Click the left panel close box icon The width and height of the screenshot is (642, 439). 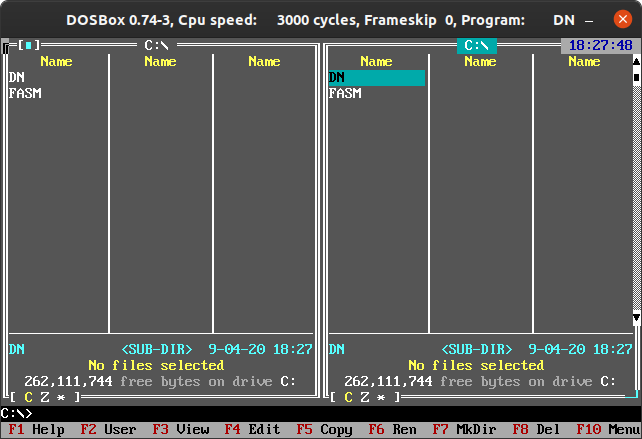click(28, 45)
